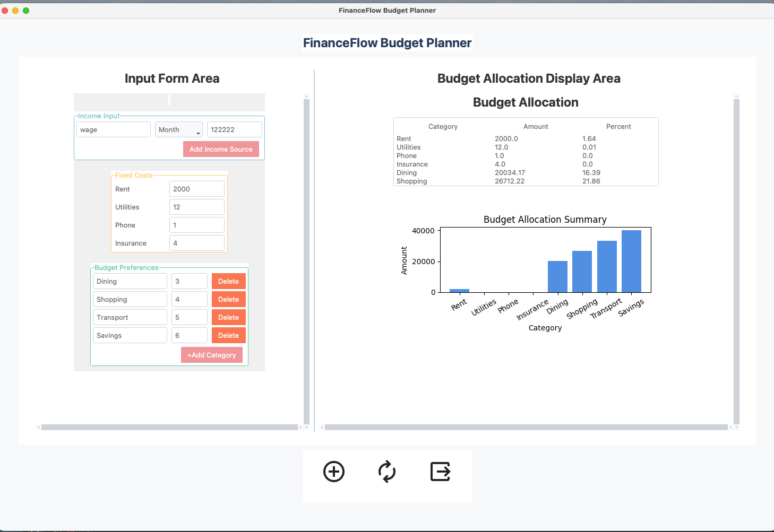
Task: Click the Transport weight field showing 5
Action: [x=190, y=317]
